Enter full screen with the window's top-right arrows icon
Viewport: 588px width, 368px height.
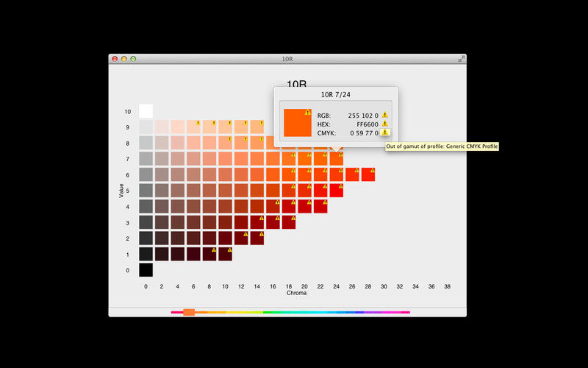pos(462,59)
